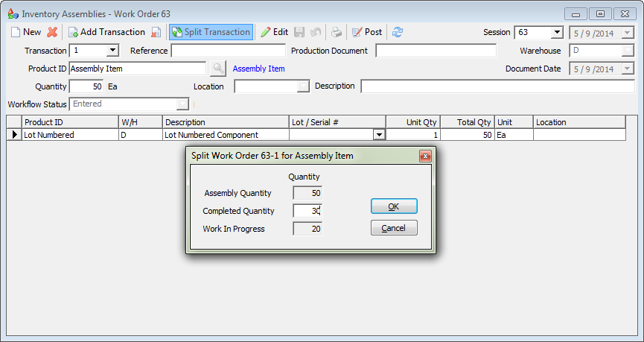
Task: Click the Lot Numbered product cell
Action: point(70,134)
